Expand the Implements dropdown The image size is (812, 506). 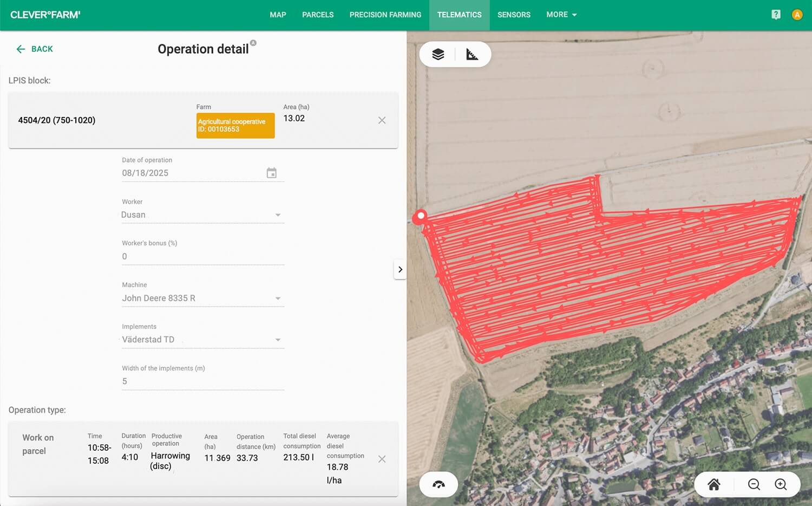pyautogui.click(x=278, y=340)
